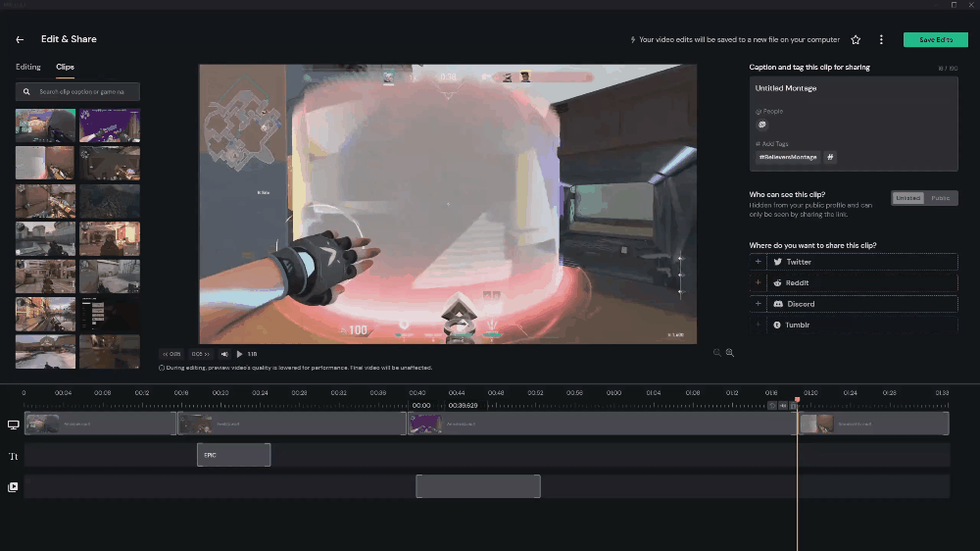The height and width of the screenshot is (551, 980).
Task: Select the #RelieversMontage tag
Action: click(788, 157)
